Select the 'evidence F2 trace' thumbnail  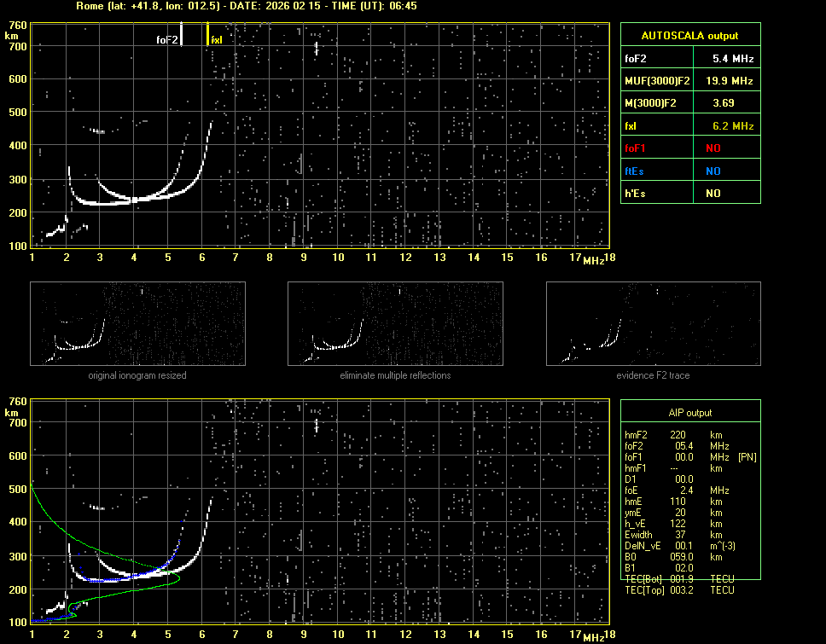click(654, 324)
